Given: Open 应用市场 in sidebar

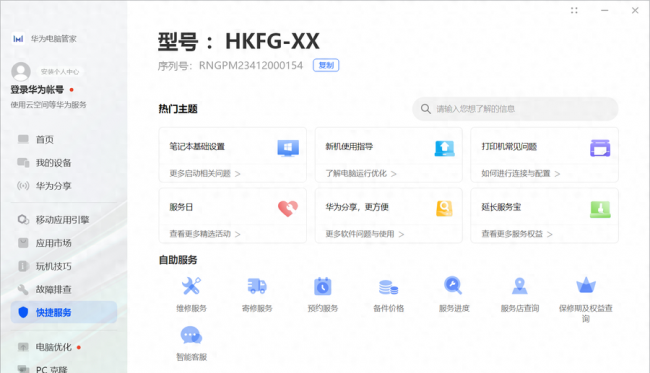Looking at the screenshot, I should pyautogui.click(x=63, y=243).
